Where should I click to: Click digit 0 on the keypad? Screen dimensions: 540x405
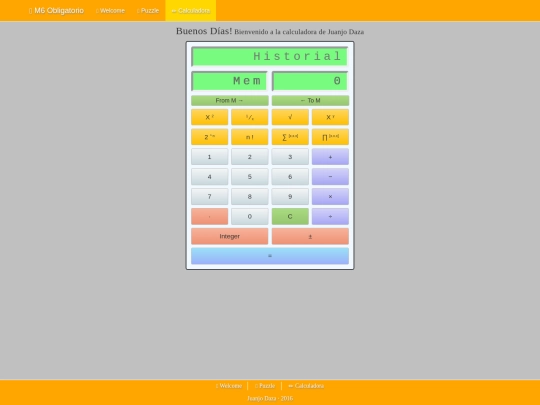pyautogui.click(x=250, y=216)
